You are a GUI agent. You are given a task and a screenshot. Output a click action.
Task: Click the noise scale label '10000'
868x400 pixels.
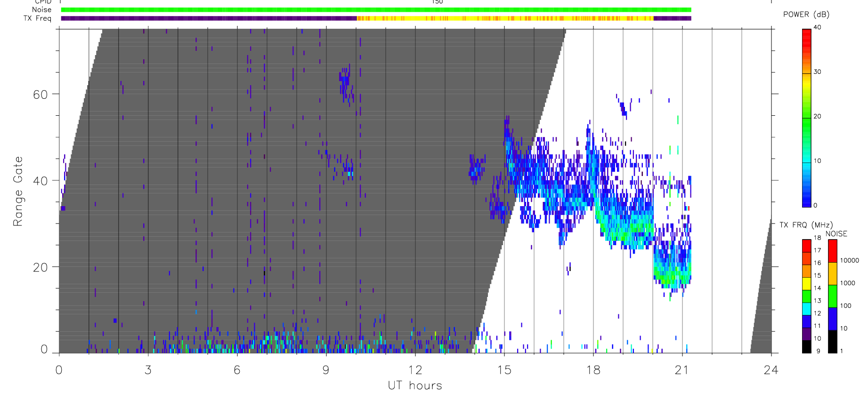pyautogui.click(x=850, y=261)
